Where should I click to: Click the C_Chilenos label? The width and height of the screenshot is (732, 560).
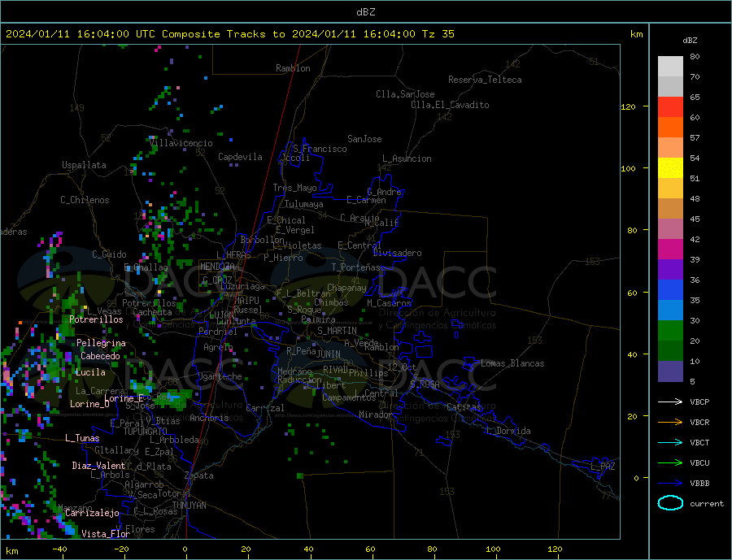click(85, 200)
